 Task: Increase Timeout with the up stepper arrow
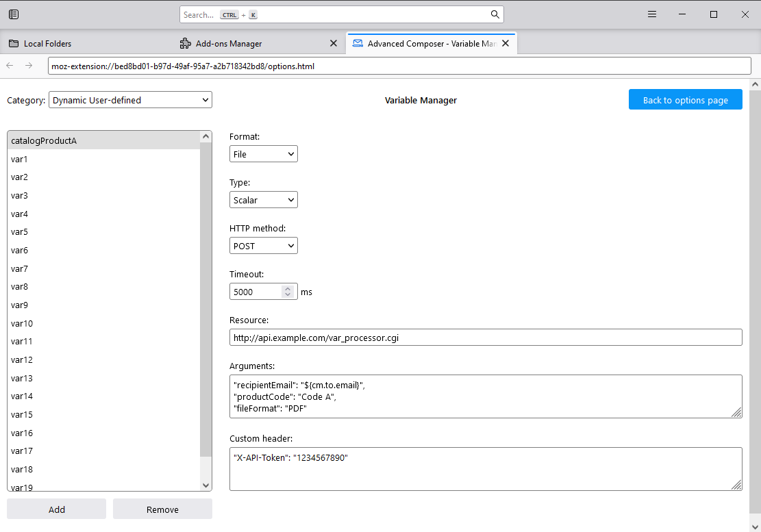(x=288, y=288)
